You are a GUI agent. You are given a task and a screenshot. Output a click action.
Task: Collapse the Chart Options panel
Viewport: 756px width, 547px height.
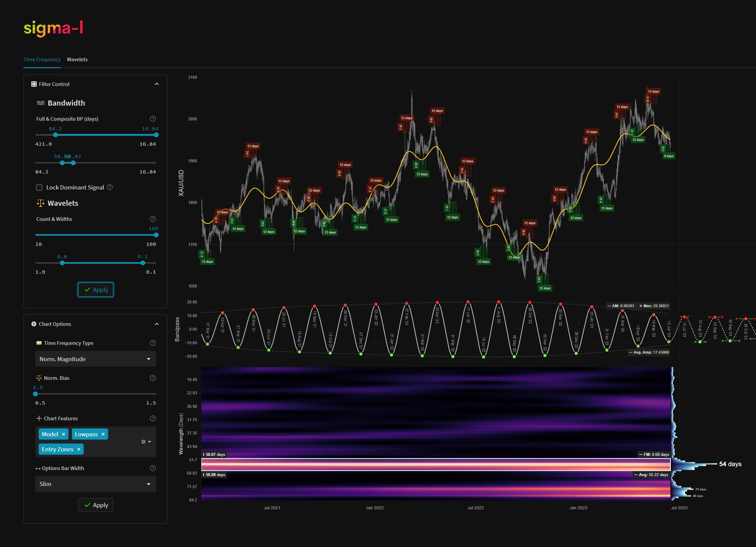(157, 324)
